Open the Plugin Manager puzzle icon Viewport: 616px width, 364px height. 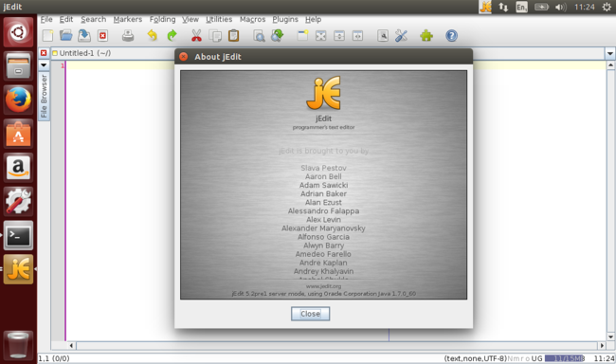[x=426, y=36]
